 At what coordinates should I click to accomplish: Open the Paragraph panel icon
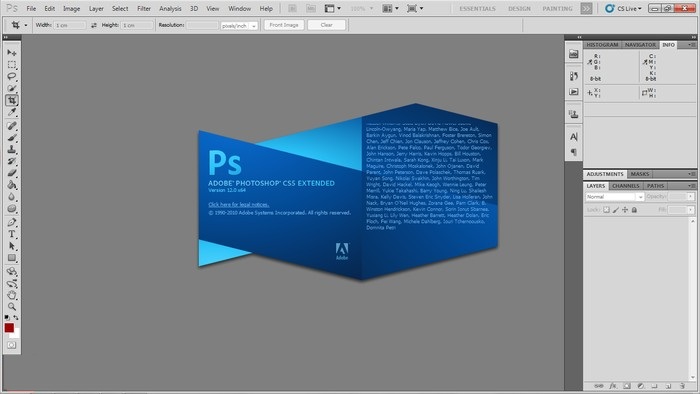coord(574,152)
